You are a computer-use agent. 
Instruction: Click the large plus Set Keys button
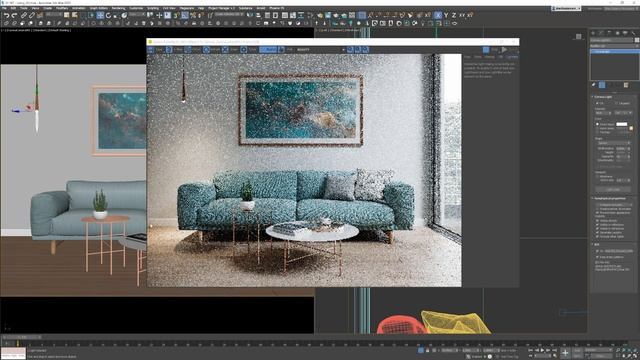tap(565, 353)
